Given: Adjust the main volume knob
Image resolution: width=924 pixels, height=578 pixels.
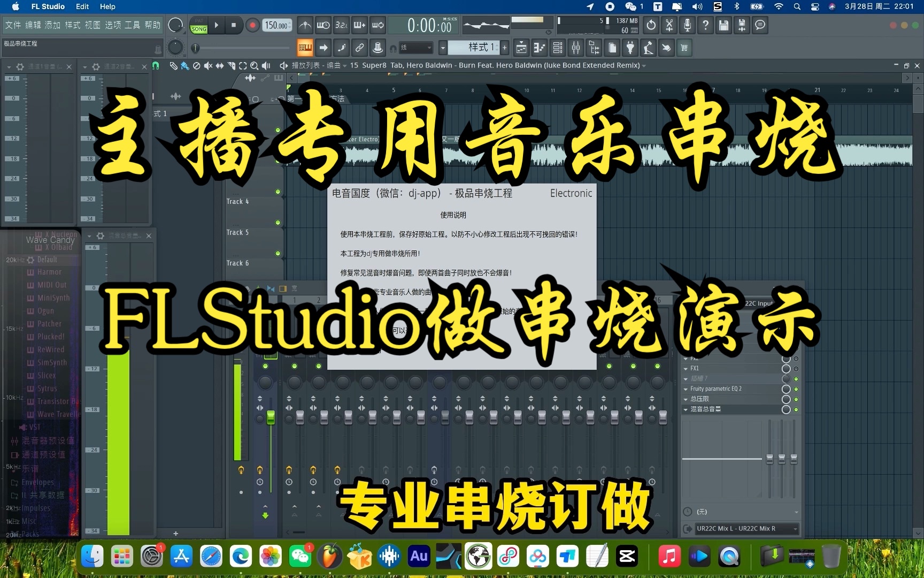Looking at the screenshot, I should tap(175, 25).
